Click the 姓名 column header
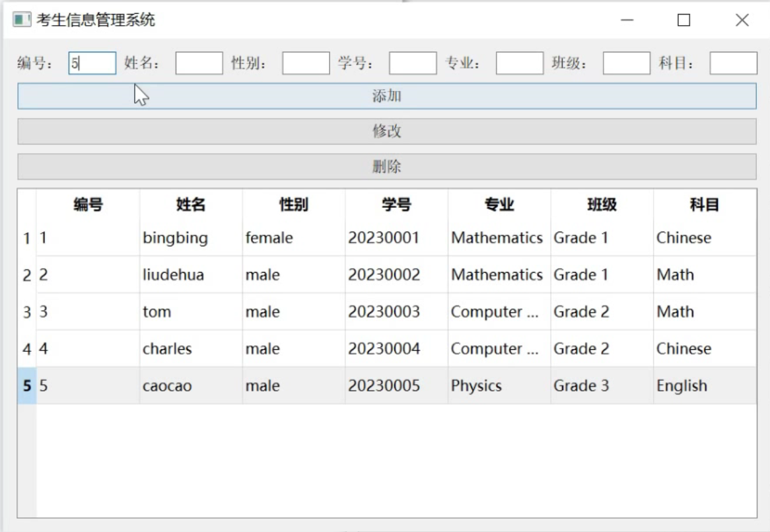770x532 pixels. point(191,204)
